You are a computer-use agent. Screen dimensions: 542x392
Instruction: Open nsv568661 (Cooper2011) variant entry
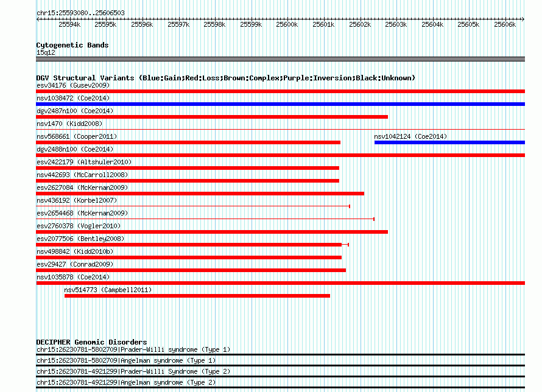77,136
